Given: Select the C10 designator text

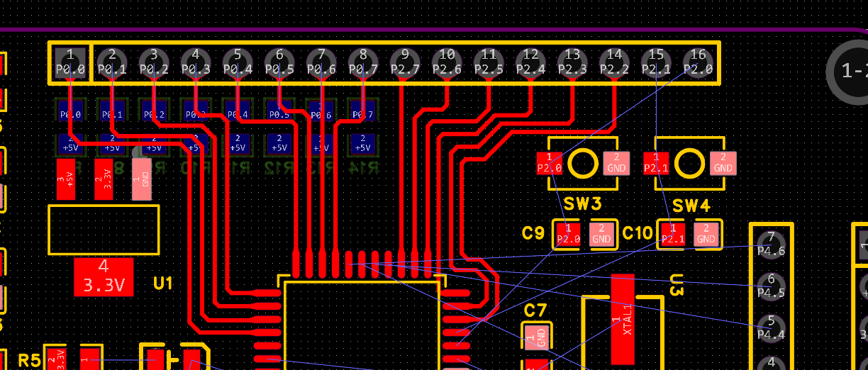Looking at the screenshot, I should click(x=637, y=233).
